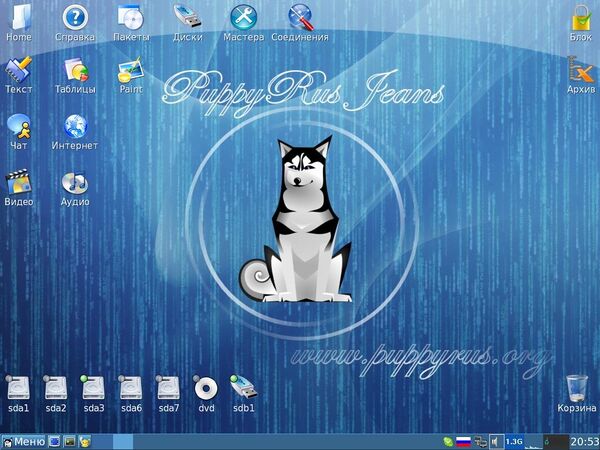The image size is (600, 450).
Task: Open the Home folder icon
Action: pos(18,18)
